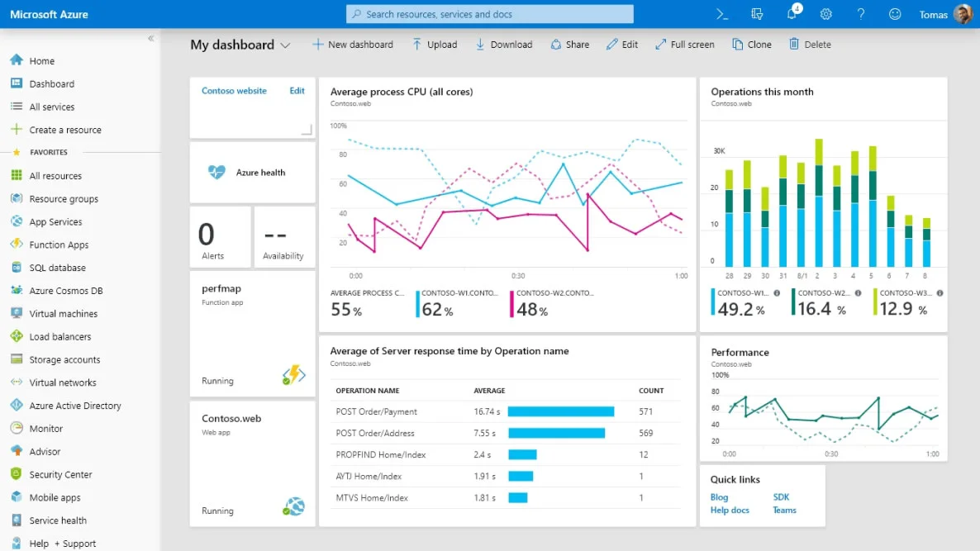Click the New dashboard button
Viewport: 980px width, 551px height.
pos(353,45)
